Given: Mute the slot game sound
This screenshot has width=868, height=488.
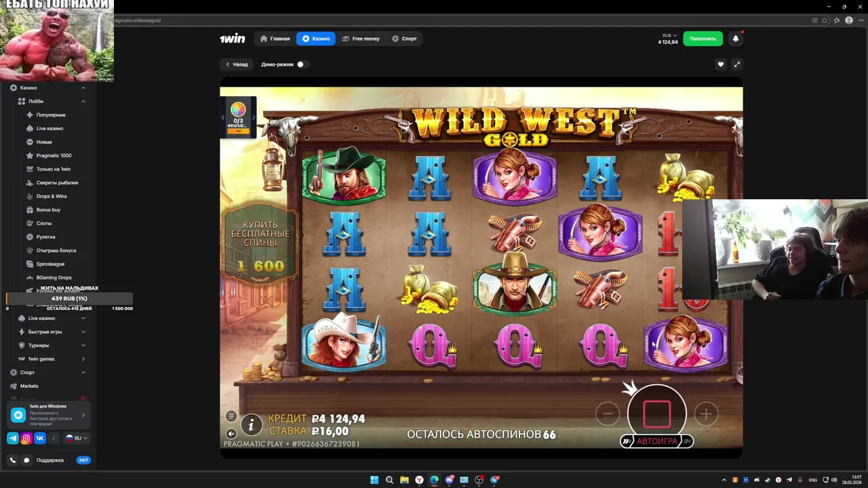Looking at the screenshot, I should [x=231, y=434].
